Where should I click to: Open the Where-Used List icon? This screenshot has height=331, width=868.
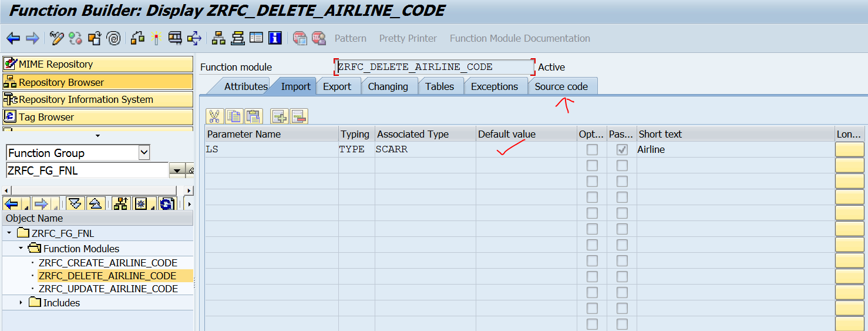(x=194, y=39)
